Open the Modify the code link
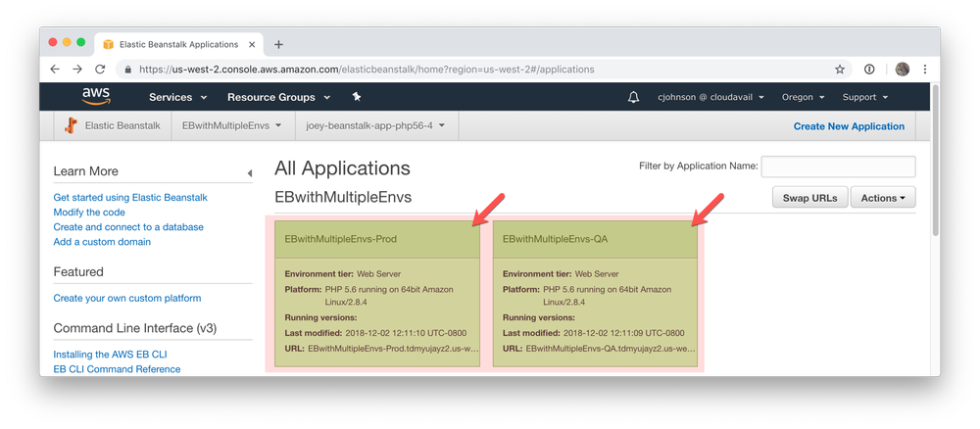 89,213
